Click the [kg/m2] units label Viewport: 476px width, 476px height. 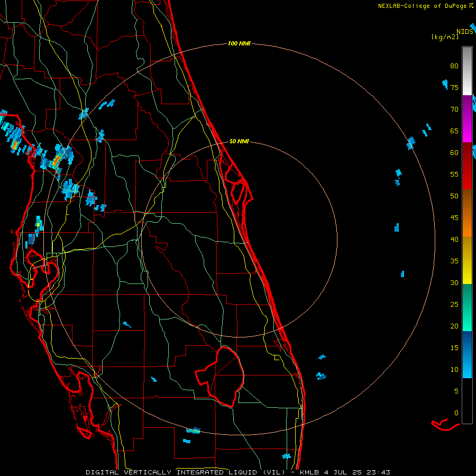(x=445, y=37)
